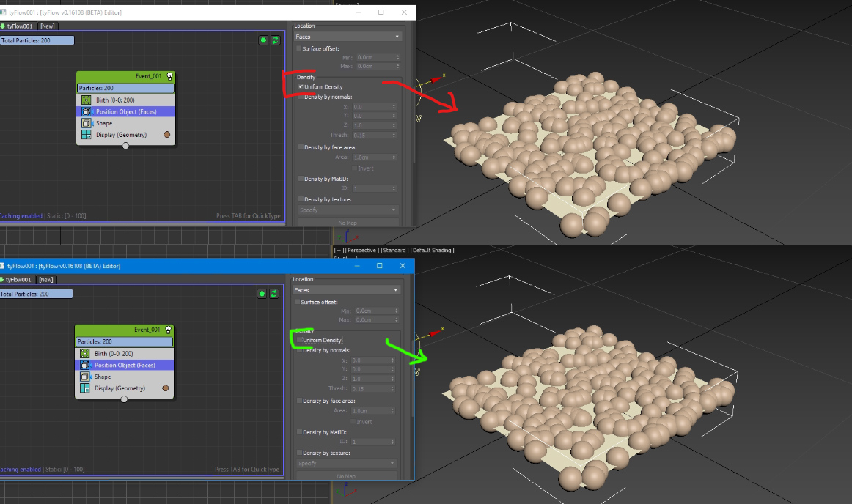Click green refresh arrows icon in upper editor
The height and width of the screenshot is (504, 852).
tap(275, 40)
